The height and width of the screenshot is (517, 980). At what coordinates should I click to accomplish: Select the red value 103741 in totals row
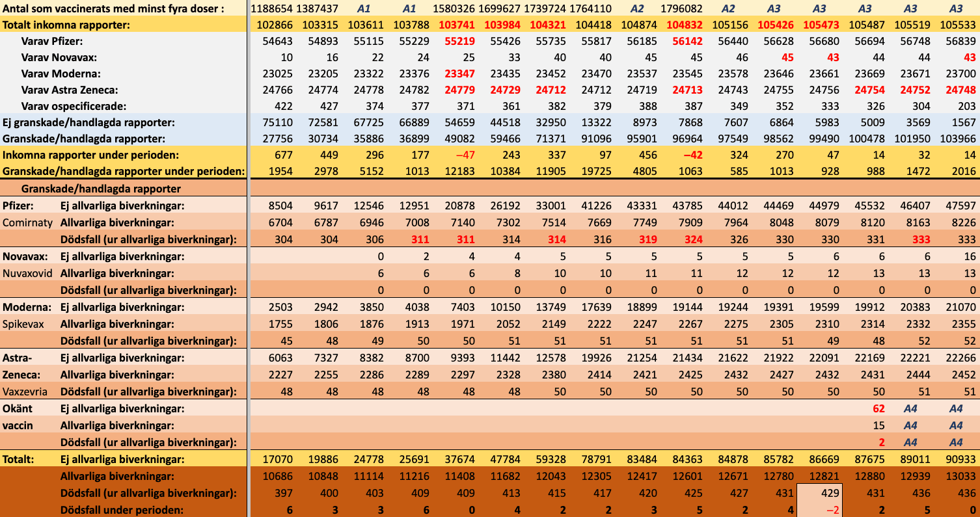(x=456, y=25)
